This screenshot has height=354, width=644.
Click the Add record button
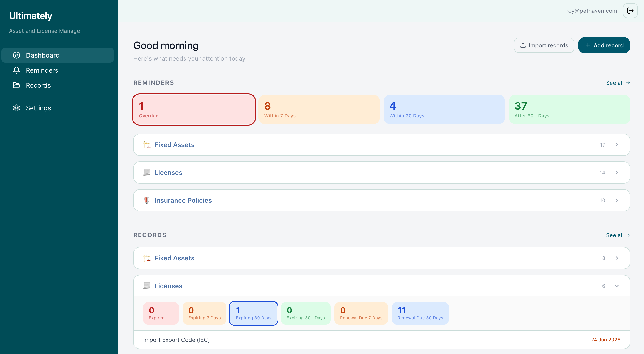tap(604, 45)
